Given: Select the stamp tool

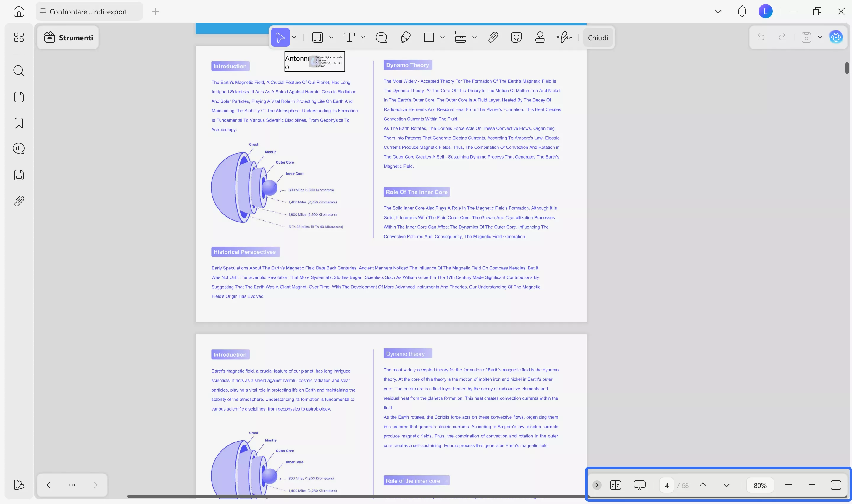Looking at the screenshot, I should click(540, 37).
